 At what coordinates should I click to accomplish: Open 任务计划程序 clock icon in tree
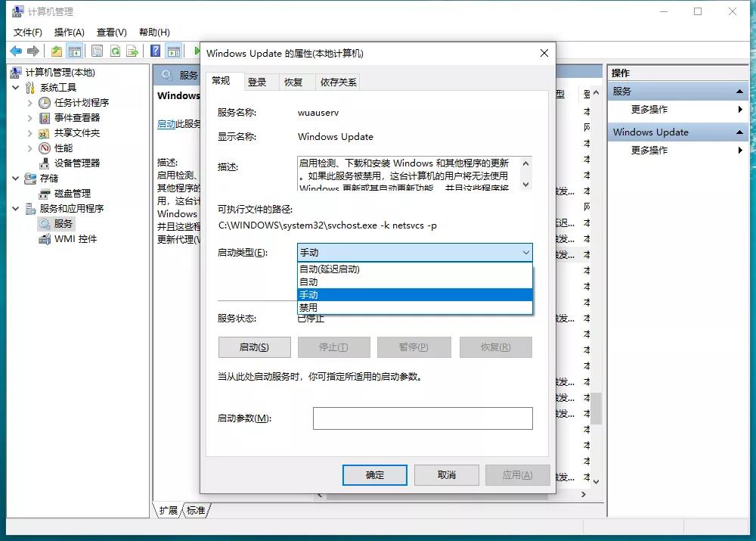click(45, 102)
